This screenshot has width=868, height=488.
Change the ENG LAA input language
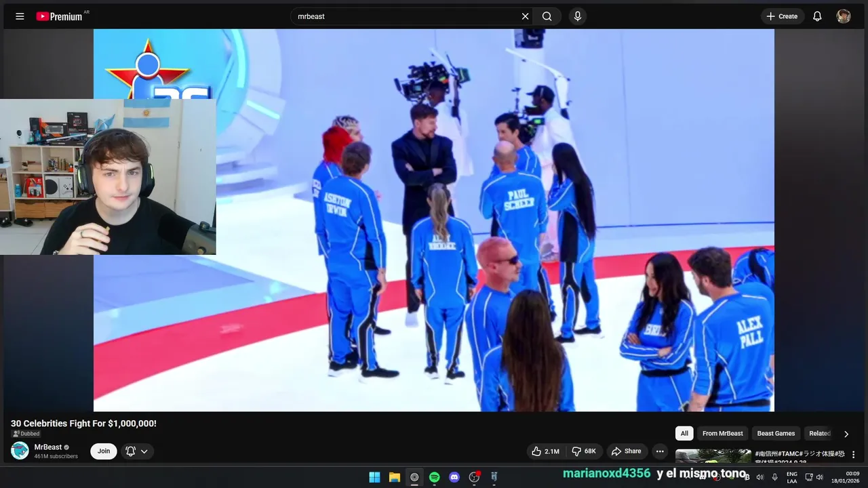tap(792, 477)
